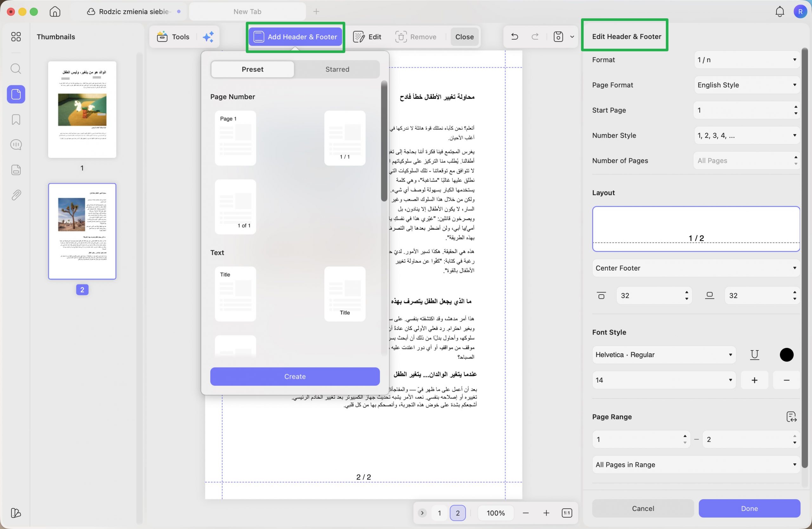Screen dimensions: 812x529
Task: Select page 1 thumbnail
Action: pos(82,109)
